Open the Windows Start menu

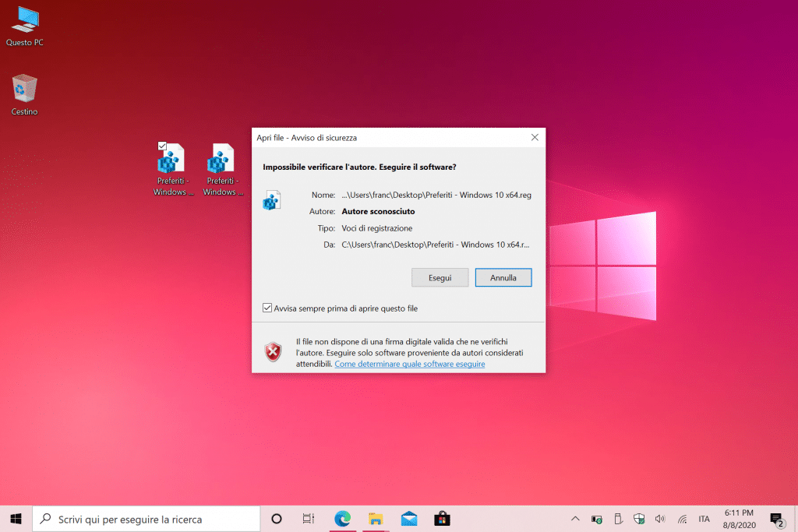coord(16,519)
